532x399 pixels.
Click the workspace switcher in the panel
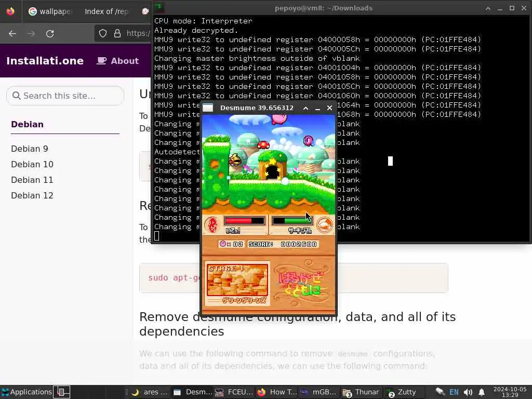(62, 392)
